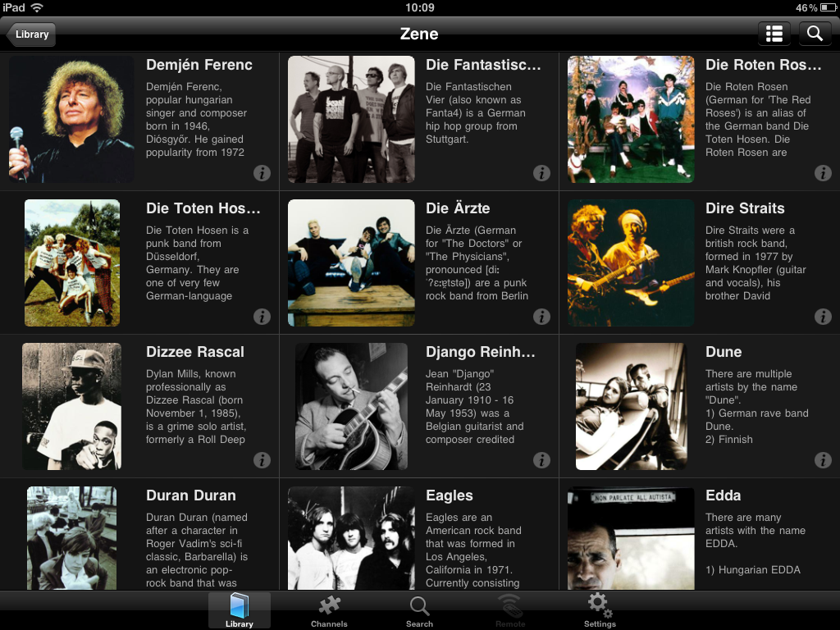This screenshot has height=630, width=840.
Task: Open Duran Duran photo
Action: point(72,538)
